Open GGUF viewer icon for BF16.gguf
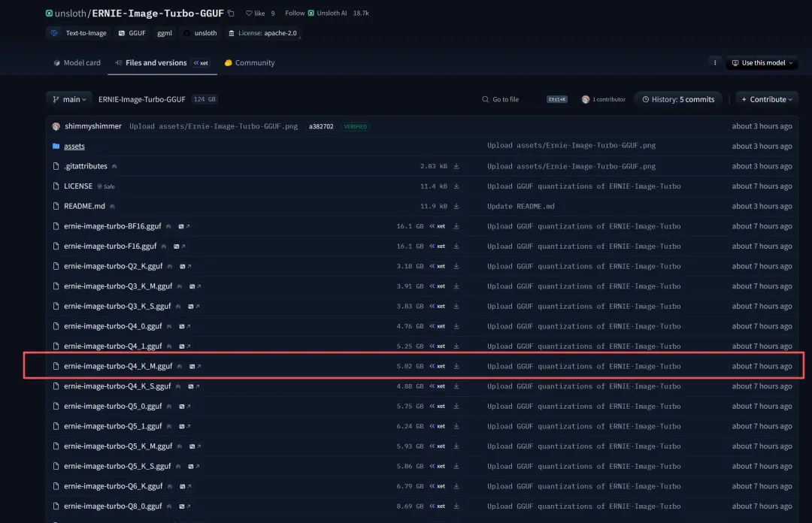 [x=184, y=226]
